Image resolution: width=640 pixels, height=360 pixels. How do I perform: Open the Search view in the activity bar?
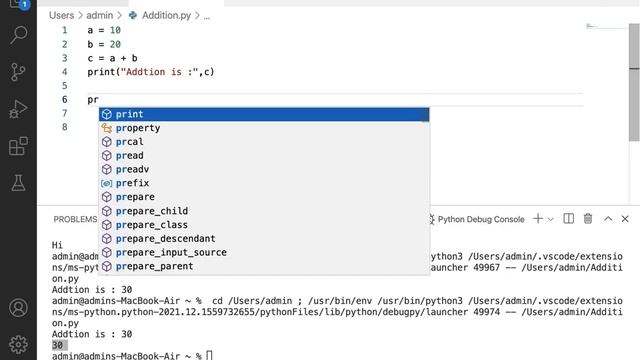[x=18, y=35]
